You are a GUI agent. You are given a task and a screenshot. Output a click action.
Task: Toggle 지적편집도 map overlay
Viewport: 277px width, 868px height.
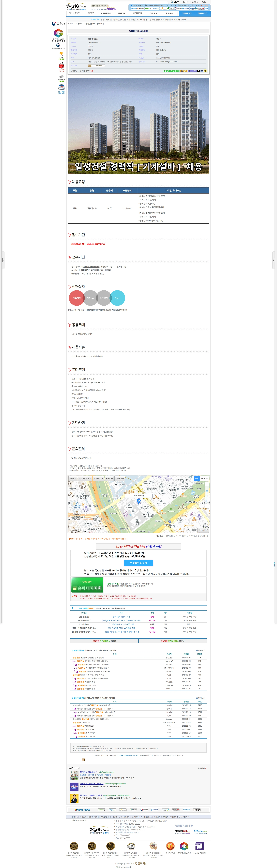(119, 479)
